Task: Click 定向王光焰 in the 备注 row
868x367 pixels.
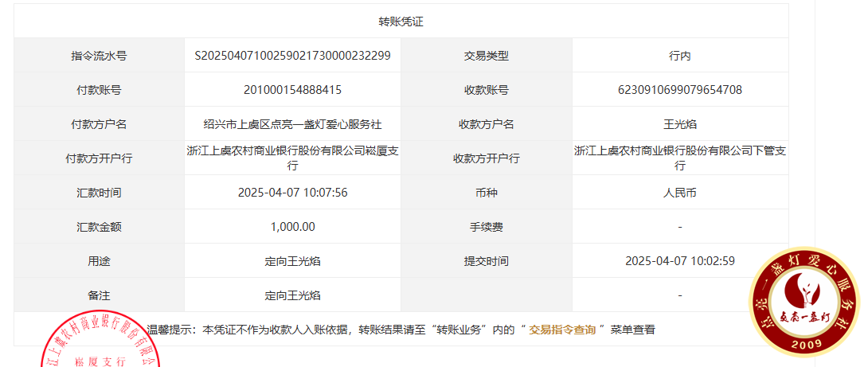Action: (x=292, y=295)
